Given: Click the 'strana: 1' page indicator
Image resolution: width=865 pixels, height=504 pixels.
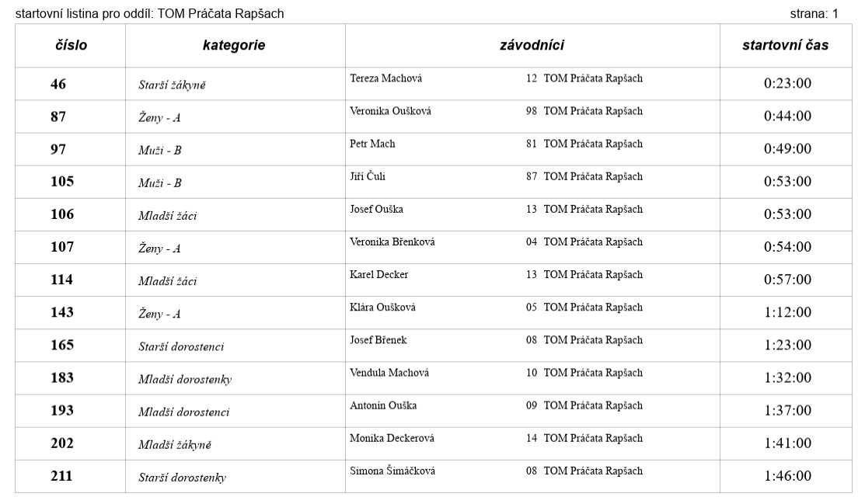Looking at the screenshot, I should point(814,14).
